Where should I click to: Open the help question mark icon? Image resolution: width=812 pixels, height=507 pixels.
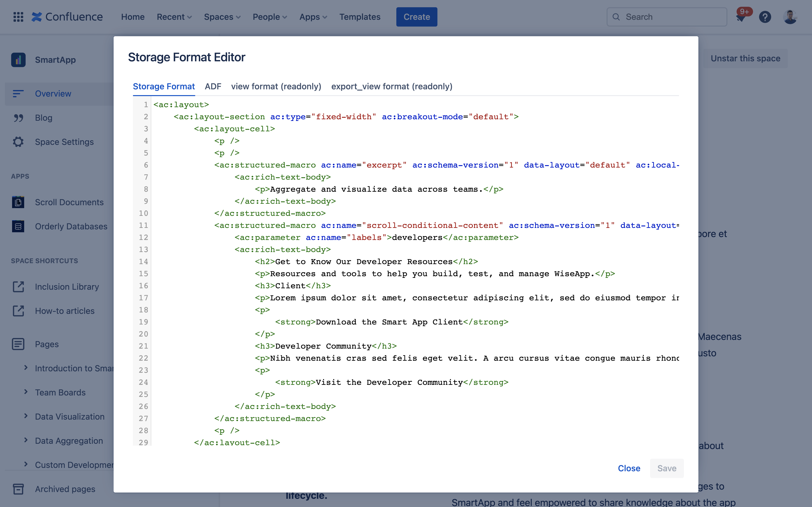click(765, 17)
